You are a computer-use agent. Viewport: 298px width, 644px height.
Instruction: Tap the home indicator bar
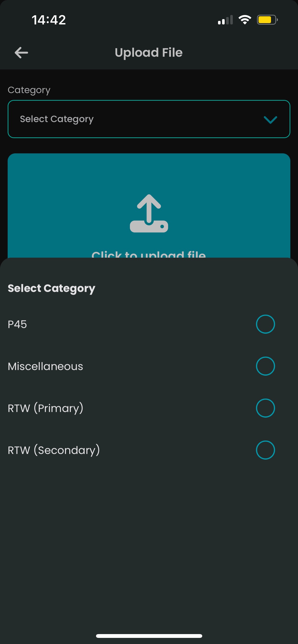click(149, 636)
